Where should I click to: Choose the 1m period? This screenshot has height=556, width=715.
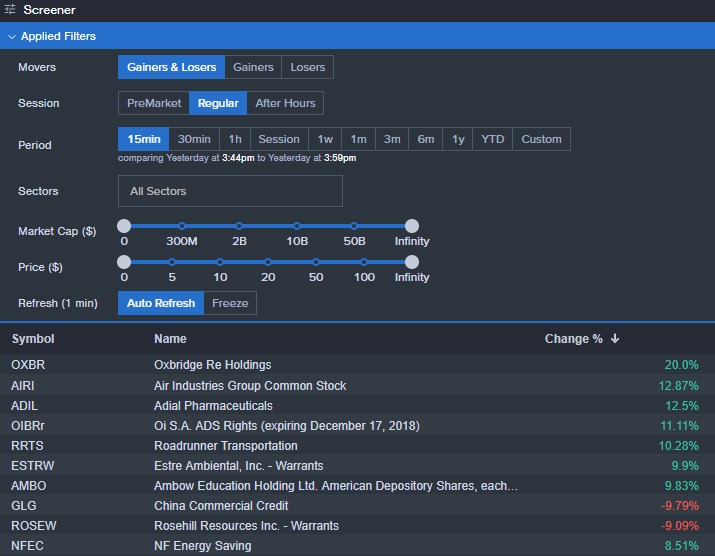point(358,139)
